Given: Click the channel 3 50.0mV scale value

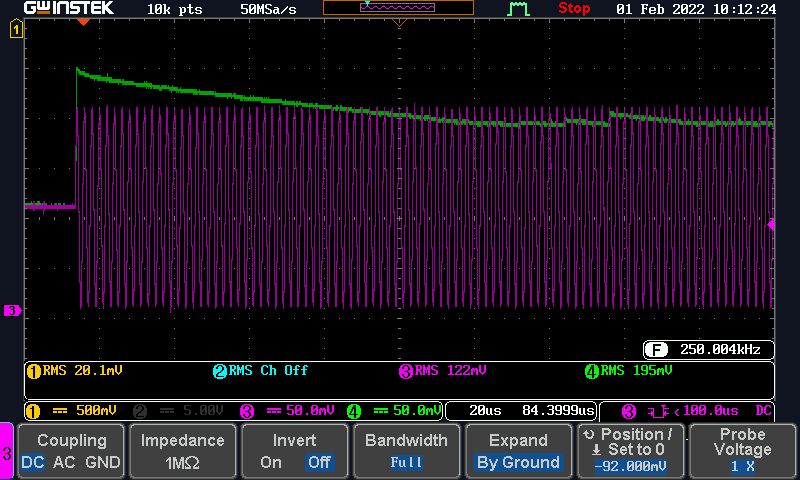Looking at the screenshot, I should pos(310,411).
